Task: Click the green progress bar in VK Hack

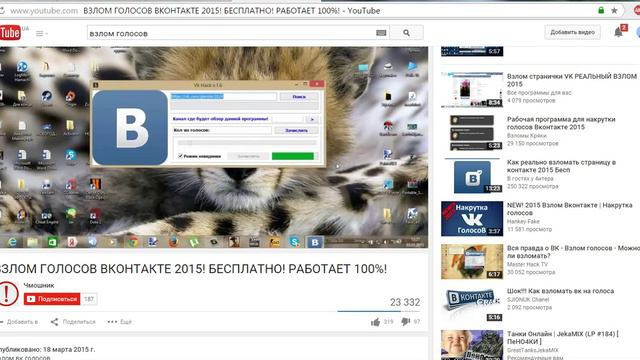Action: click(293, 156)
